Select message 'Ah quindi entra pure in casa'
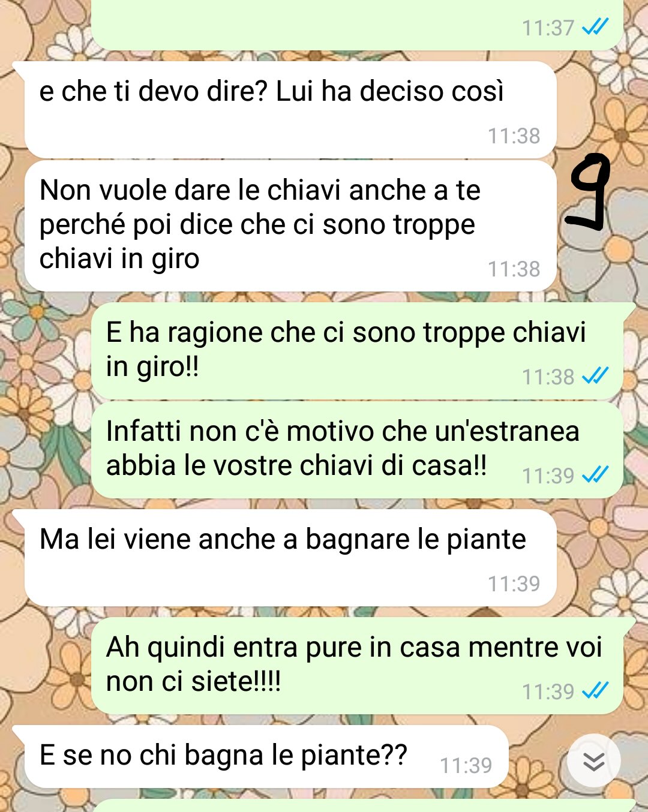Image resolution: width=648 pixels, height=812 pixels. coord(358,666)
